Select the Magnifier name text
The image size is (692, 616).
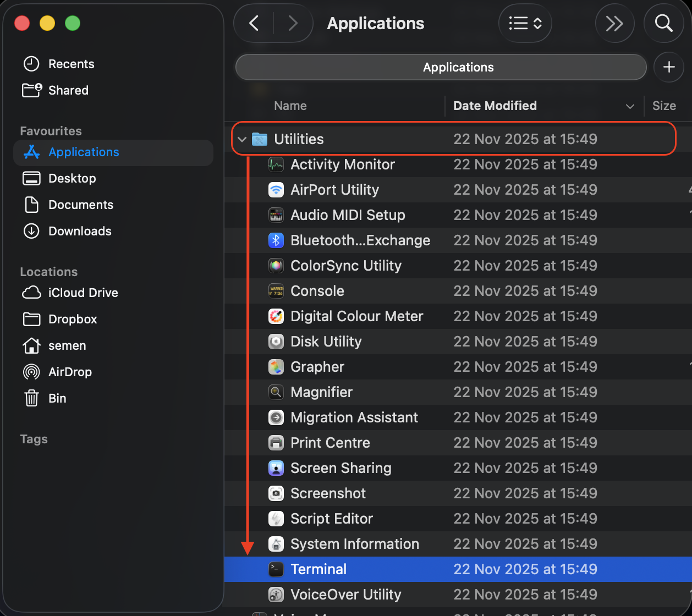322,392
